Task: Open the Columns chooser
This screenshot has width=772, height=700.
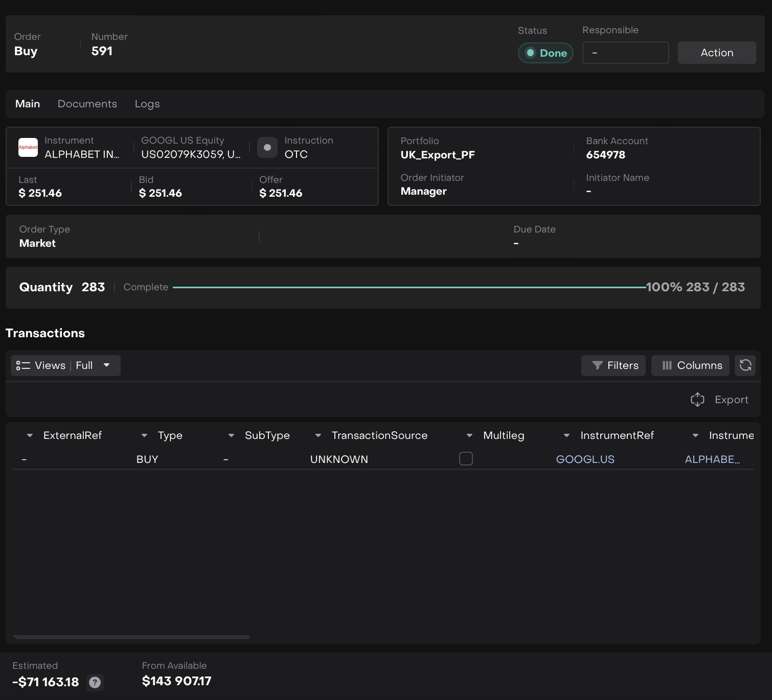Action: (x=690, y=365)
